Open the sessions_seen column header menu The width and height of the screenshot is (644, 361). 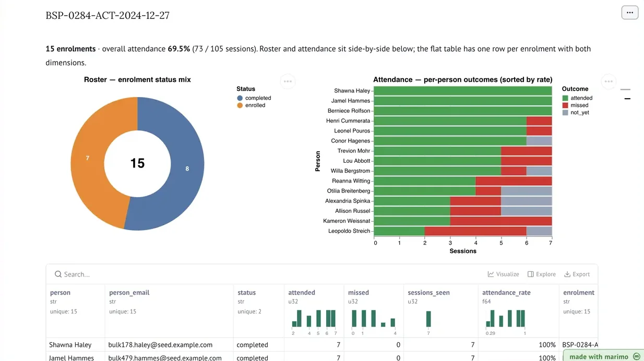click(x=428, y=293)
